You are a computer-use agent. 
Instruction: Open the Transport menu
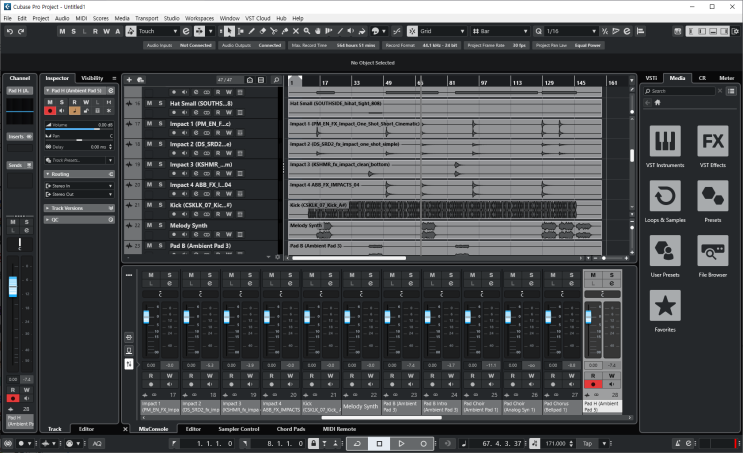coord(146,18)
